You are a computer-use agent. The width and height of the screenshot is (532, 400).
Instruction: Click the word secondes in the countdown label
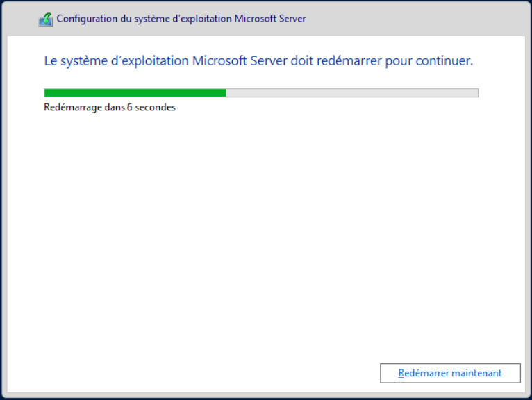click(x=155, y=108)
